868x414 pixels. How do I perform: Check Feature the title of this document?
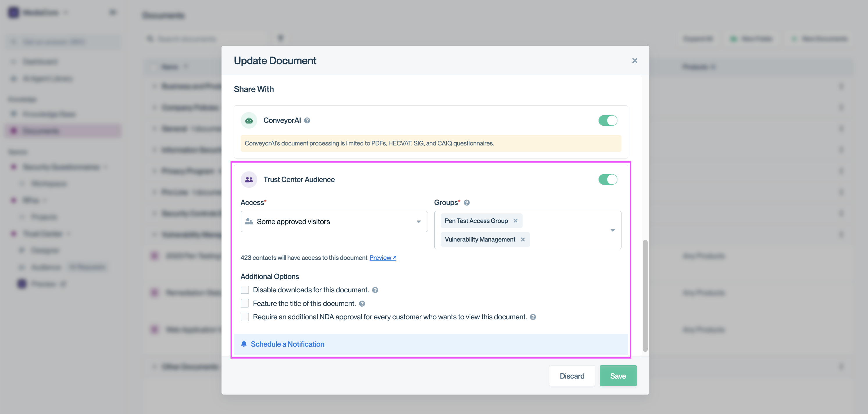coord(245,304)
